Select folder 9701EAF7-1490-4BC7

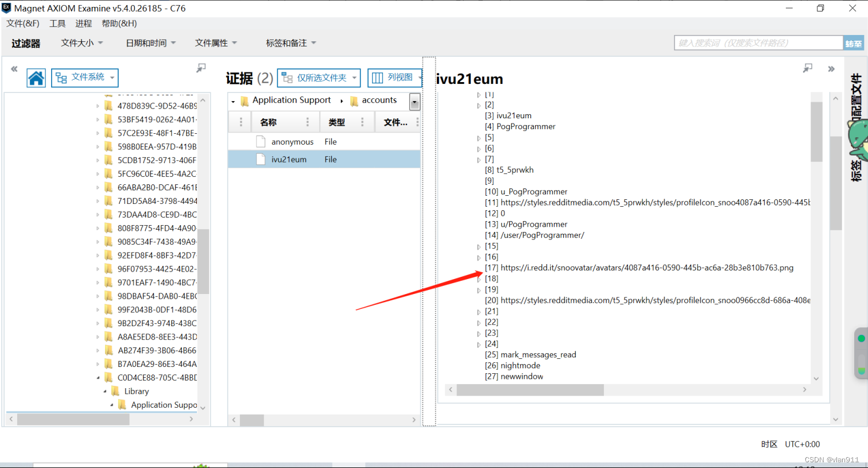tap(157, 283)
